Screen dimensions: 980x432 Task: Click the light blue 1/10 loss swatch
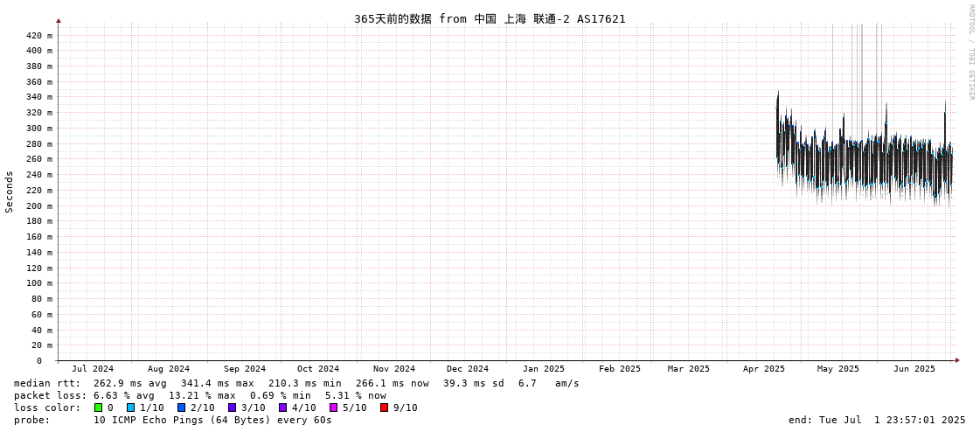[x=130, y=408]
